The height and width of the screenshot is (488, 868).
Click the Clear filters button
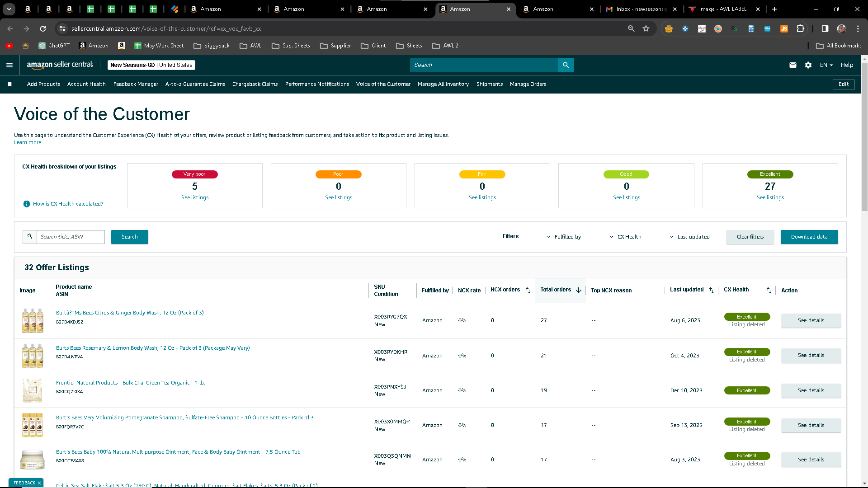750,237
